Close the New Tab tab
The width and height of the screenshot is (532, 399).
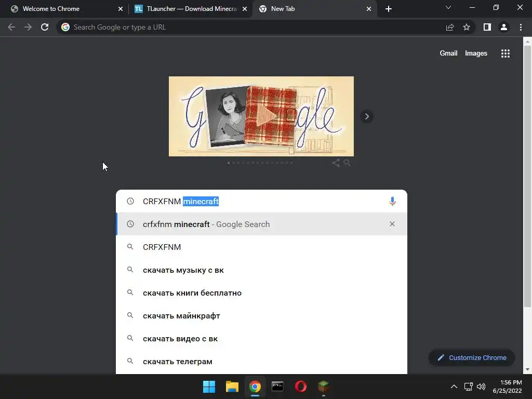[369, 9]
